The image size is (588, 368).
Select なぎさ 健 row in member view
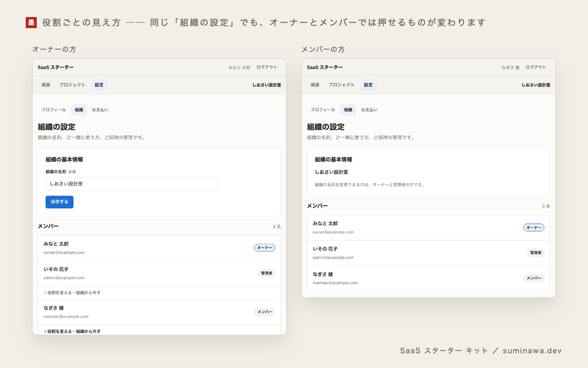point(428,278)
